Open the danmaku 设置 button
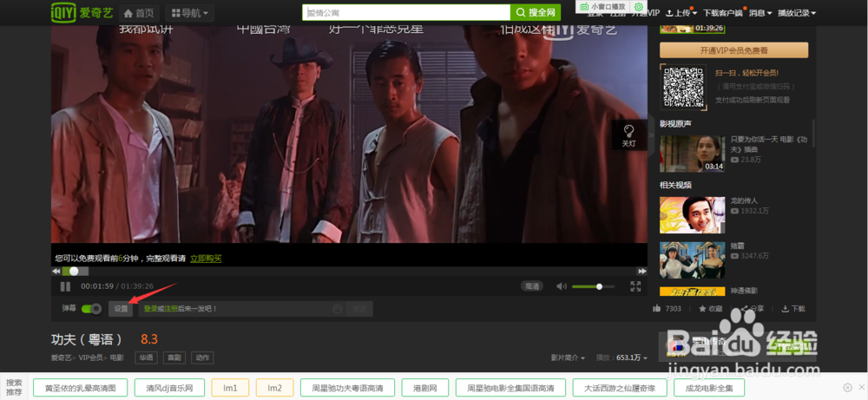The height and width of the screenshot is (400, 868). click(121, 309)
